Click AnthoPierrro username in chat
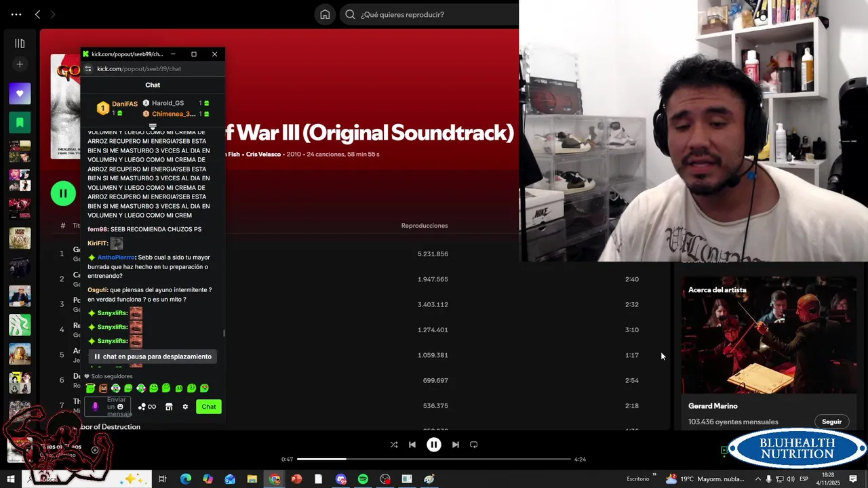Viewport: 868px width, 488px height. 116,258
